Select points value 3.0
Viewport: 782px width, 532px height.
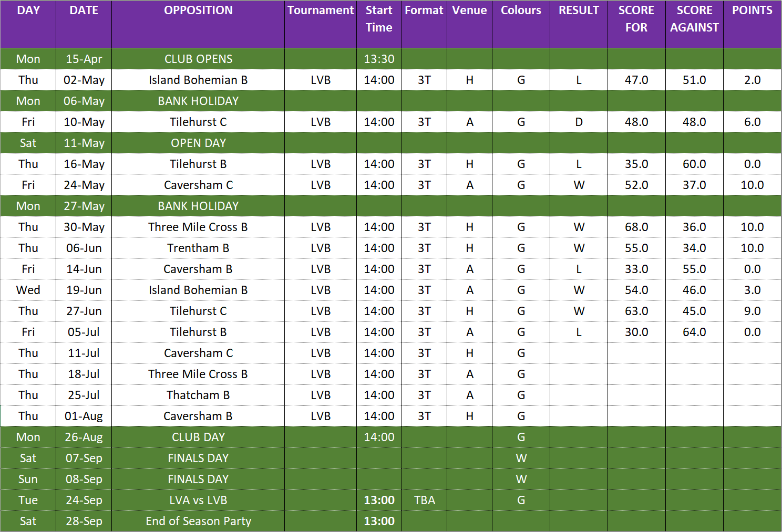(x=752, y=290)
